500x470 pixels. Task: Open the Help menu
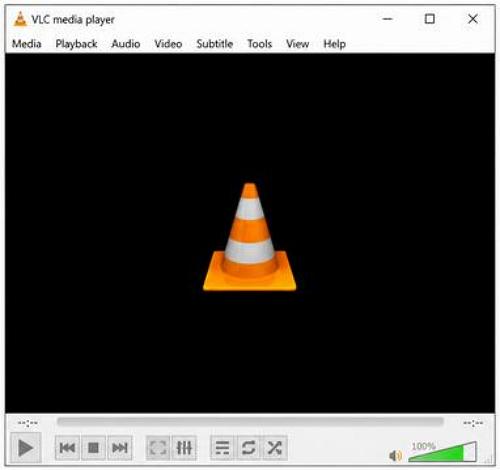(x=334, y=44)
